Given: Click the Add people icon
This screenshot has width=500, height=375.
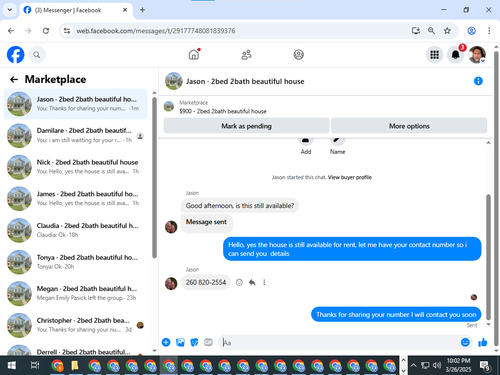Looking at the screenshot, I should 306,141.
